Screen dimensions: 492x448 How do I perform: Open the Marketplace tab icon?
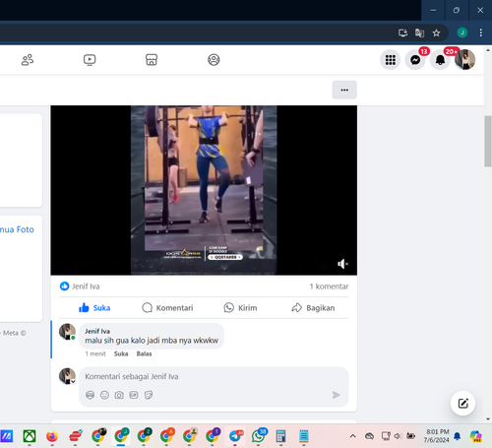pos(152,60)
